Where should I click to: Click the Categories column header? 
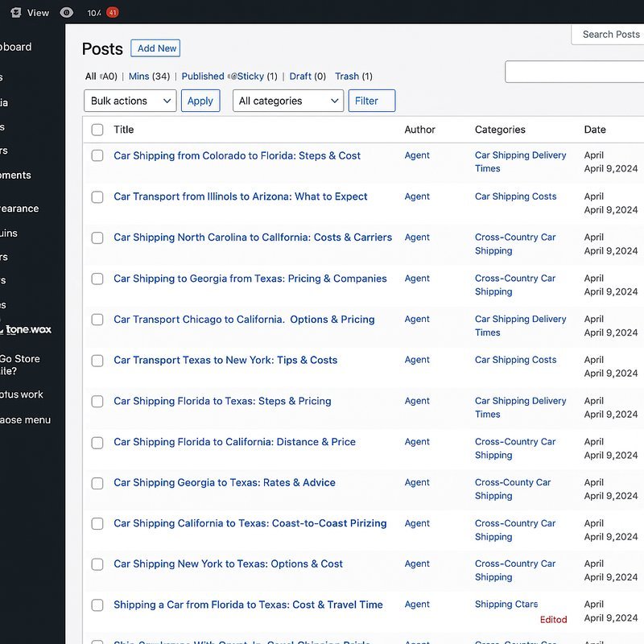tap(500, 130)
